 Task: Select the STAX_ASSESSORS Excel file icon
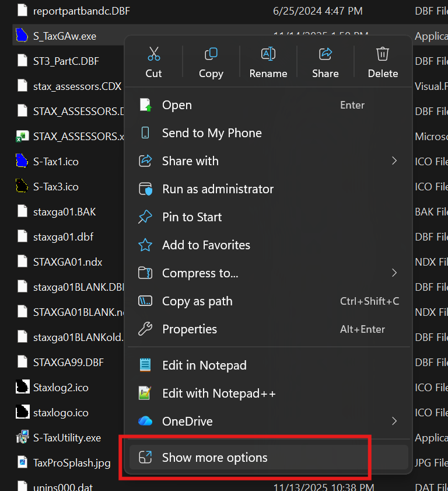point(22,137)
